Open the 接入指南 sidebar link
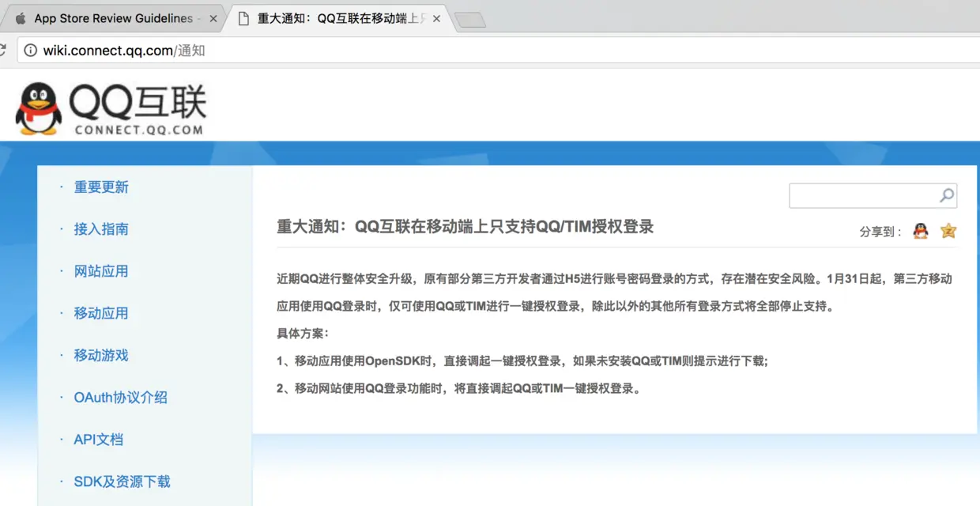The width and height of the screenshot is (980, 506). click(100, 229)
